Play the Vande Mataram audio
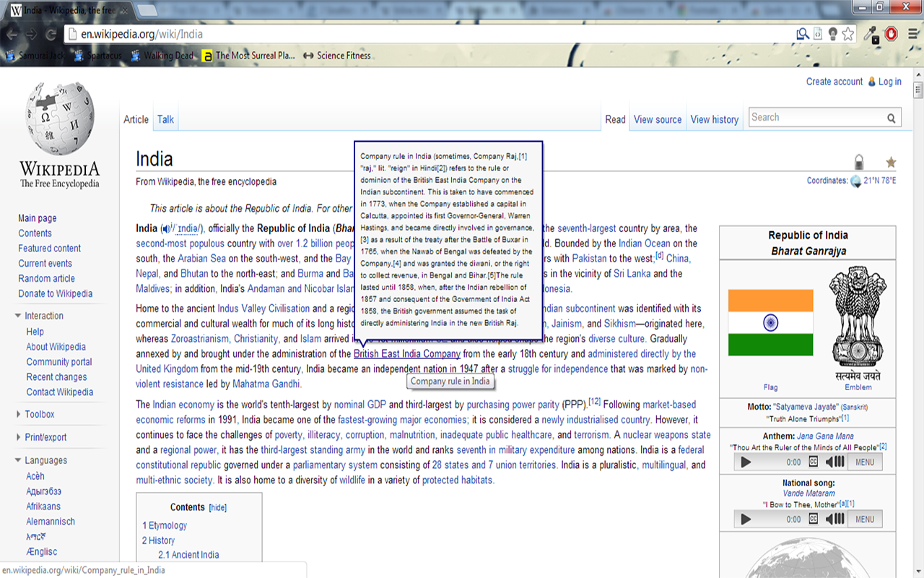The image size is (924, 578). 746,519
